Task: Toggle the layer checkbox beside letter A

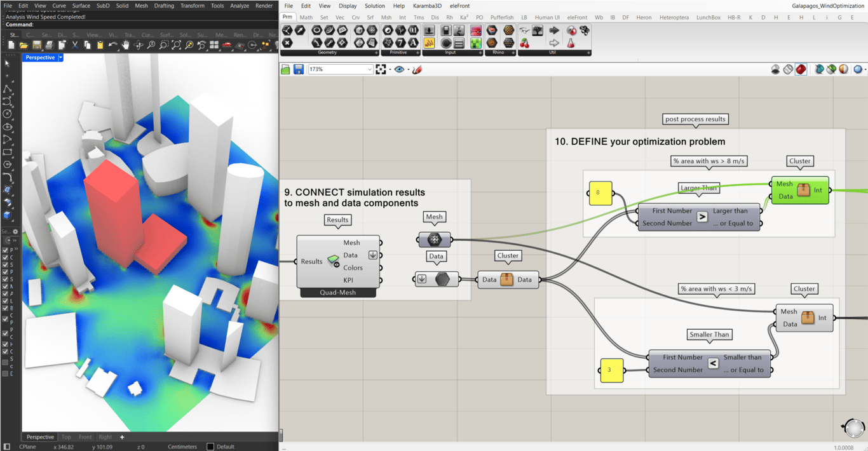Action: tap(5, 293)
